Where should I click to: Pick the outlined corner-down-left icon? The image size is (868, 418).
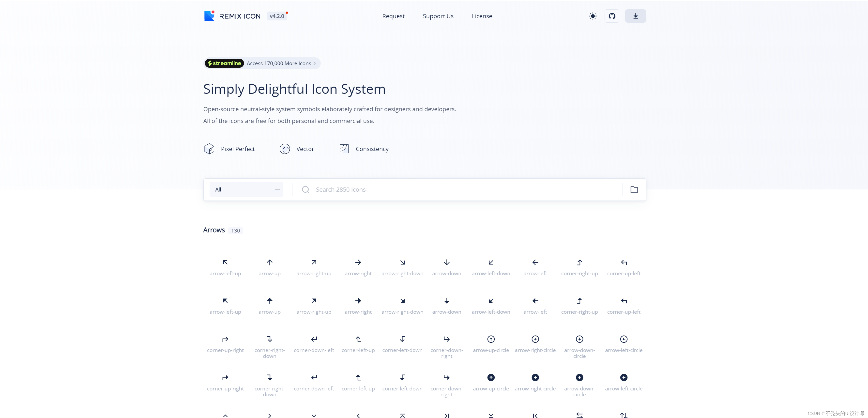coord(314,339)
